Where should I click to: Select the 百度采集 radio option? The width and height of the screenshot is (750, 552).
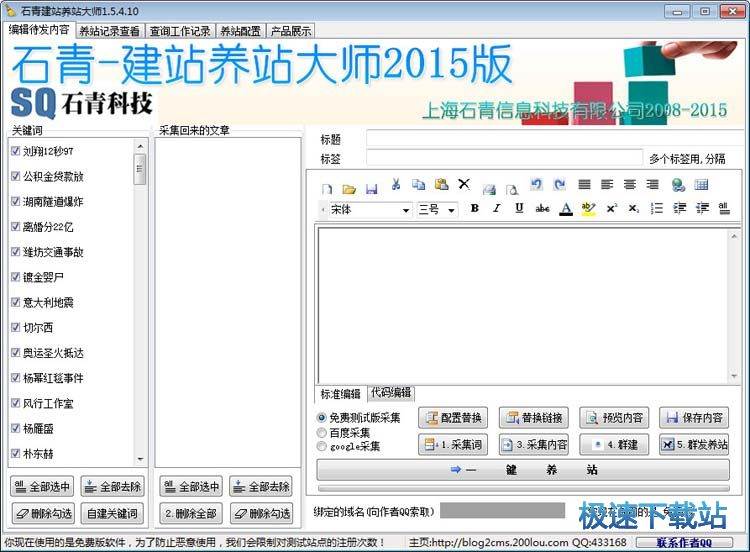tap(322, 432)
